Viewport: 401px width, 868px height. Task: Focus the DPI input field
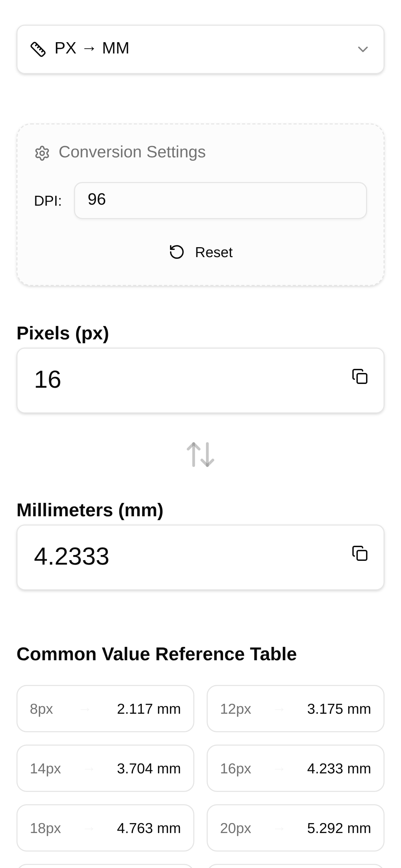click(220, 201)
